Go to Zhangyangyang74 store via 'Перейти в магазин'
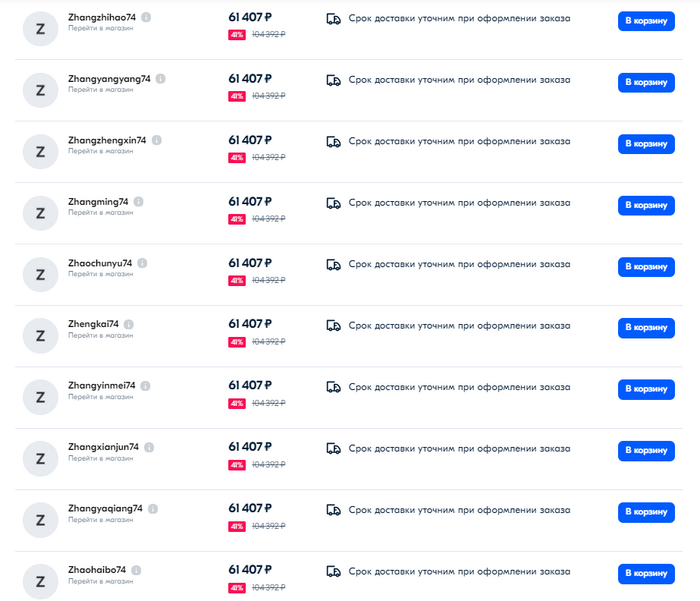 point(100,90)
